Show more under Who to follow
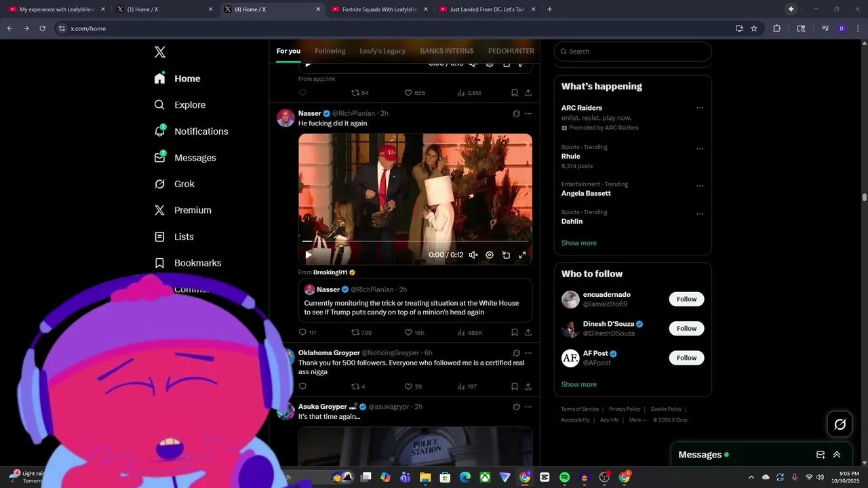The height and width of the screenshot is (488, 868). 579,384
